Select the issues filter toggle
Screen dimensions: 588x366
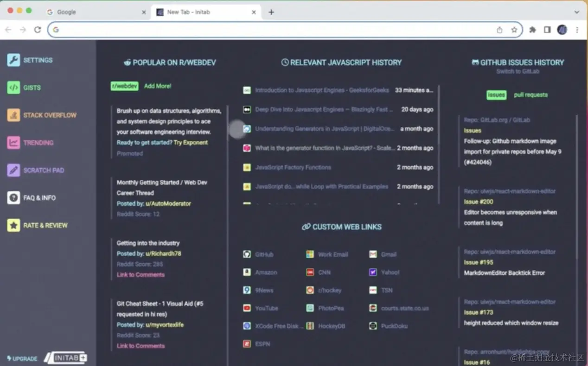[496, 95]
